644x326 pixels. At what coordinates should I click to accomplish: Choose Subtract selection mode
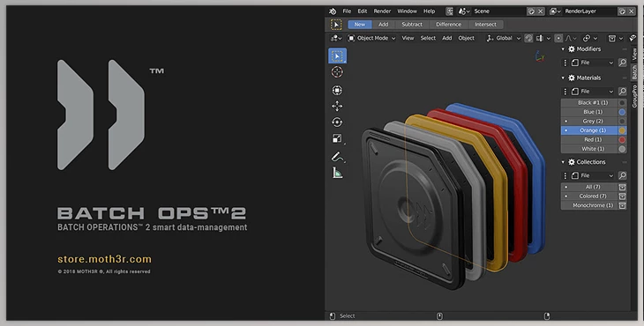[412, 25]
